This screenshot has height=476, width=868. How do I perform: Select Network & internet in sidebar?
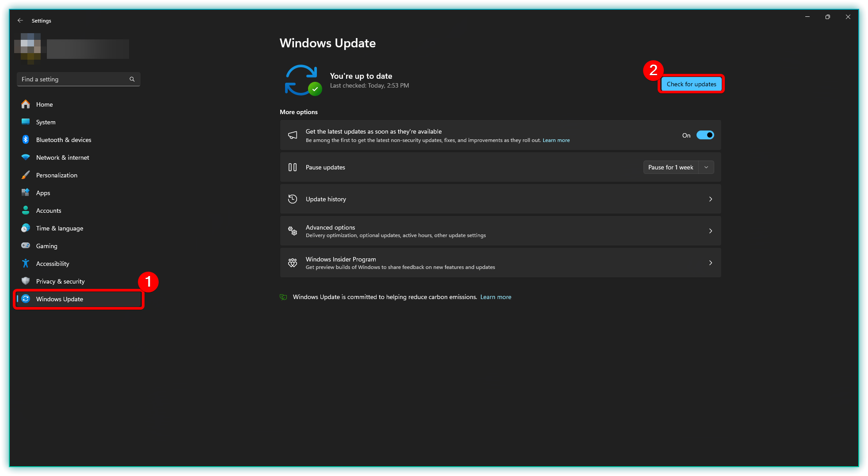tap(79, 157)
